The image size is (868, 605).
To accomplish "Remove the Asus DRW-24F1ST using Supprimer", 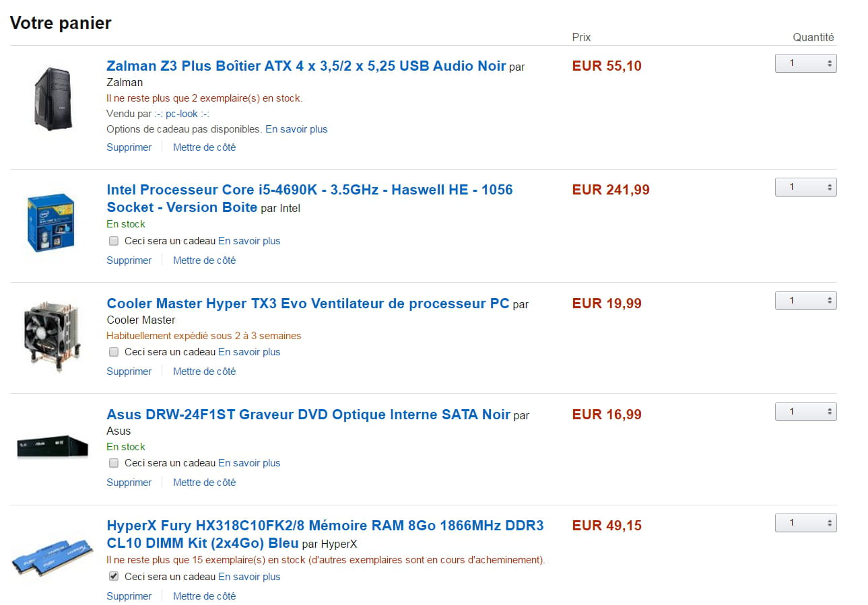I will coord(129,483).
